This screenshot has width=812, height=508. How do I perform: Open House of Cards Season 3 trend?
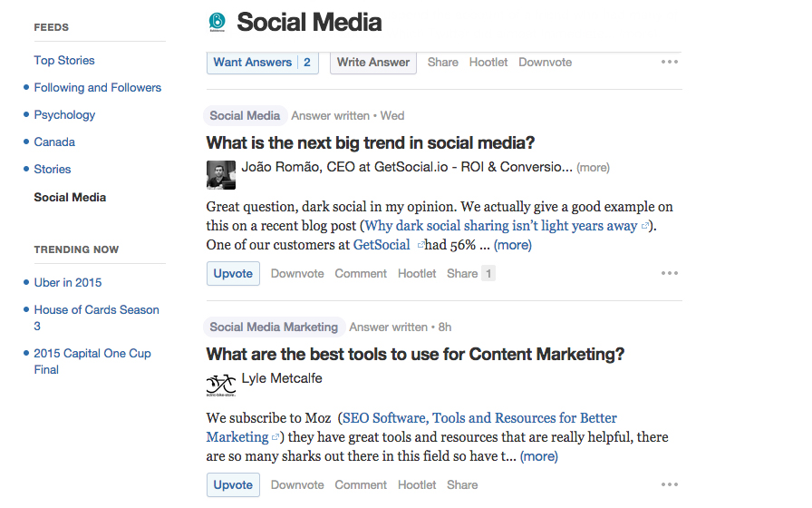pos(97,317)
